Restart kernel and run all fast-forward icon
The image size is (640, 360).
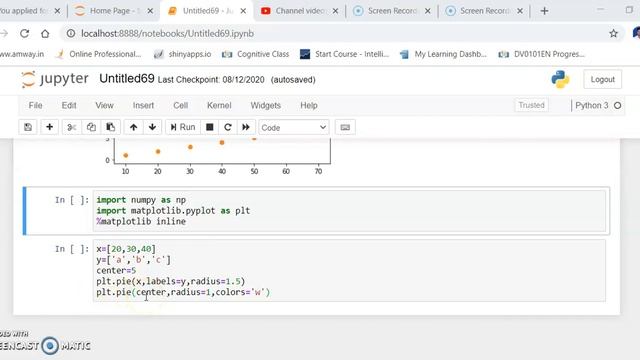click(x=246, y=127)
